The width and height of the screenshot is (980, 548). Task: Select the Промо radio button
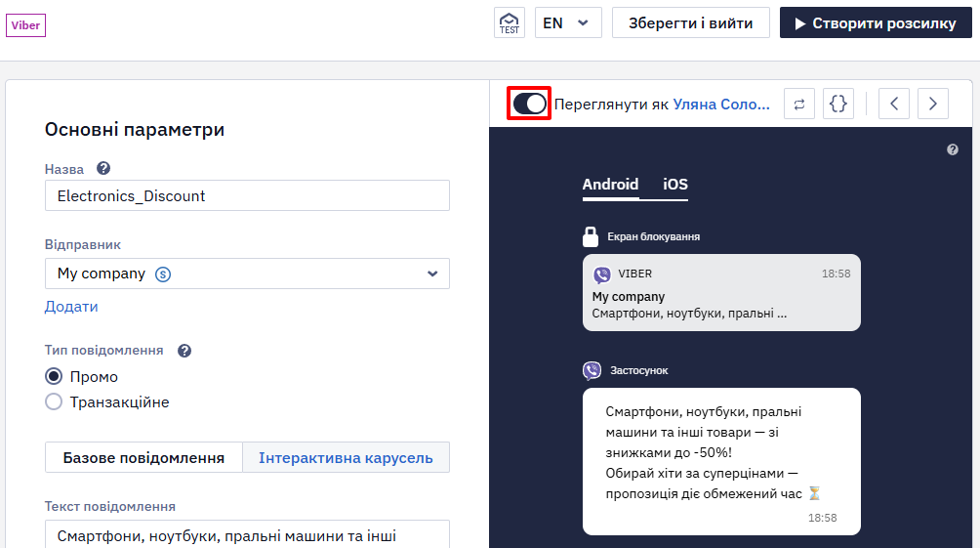[54, 376]
